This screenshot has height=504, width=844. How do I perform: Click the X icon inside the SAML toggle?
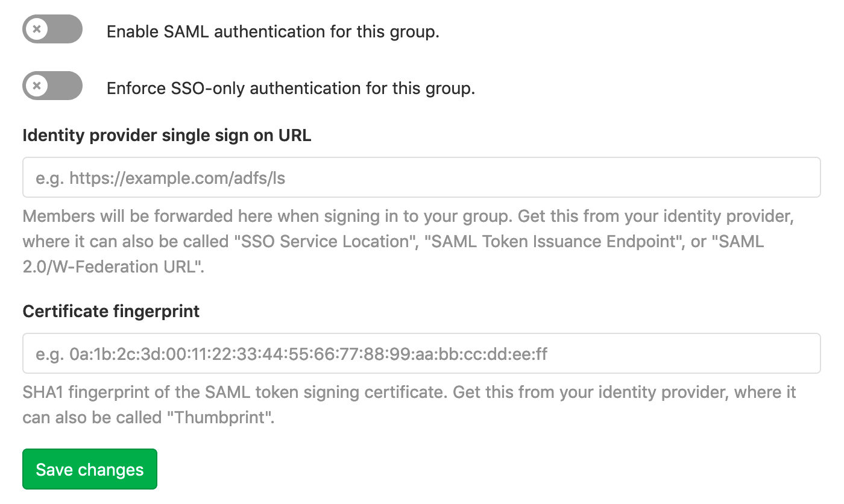click(x=37, y=28)
